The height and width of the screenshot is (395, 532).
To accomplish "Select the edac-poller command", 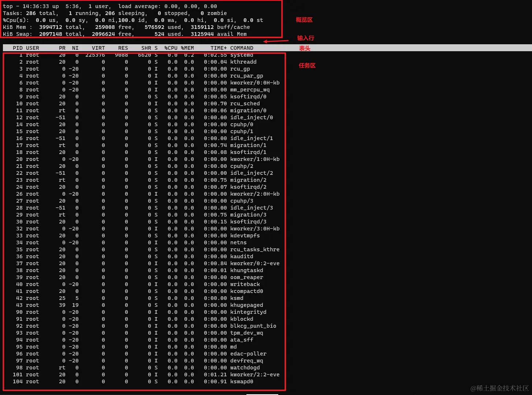I will click(248, 354).
